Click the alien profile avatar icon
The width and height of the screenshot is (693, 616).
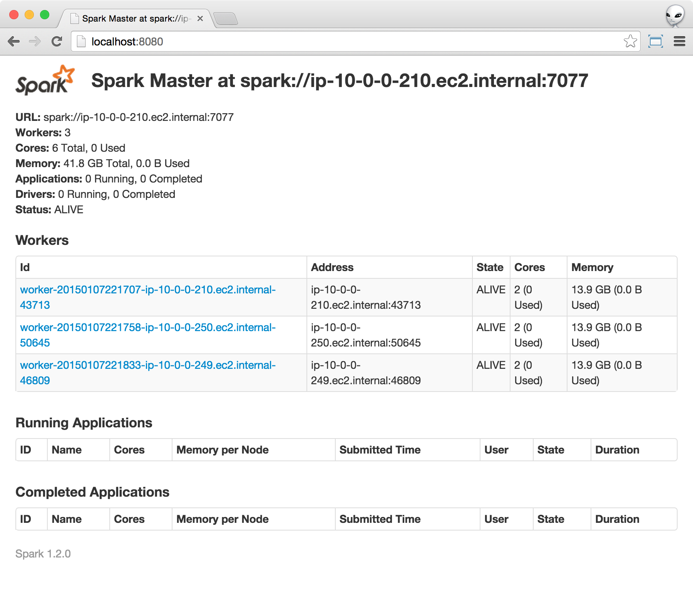[x=675, y=16]
